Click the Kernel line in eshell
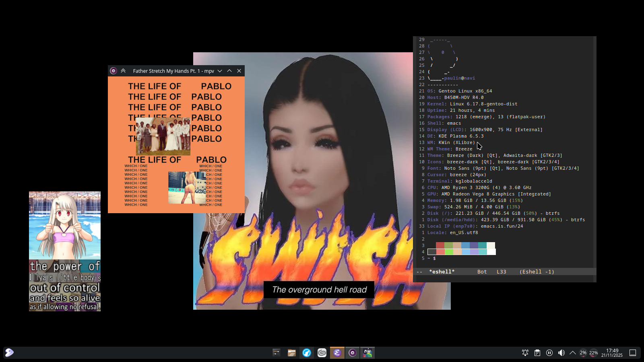The height and width of the screenshot is (362, 644). click(x=473, y=104)
